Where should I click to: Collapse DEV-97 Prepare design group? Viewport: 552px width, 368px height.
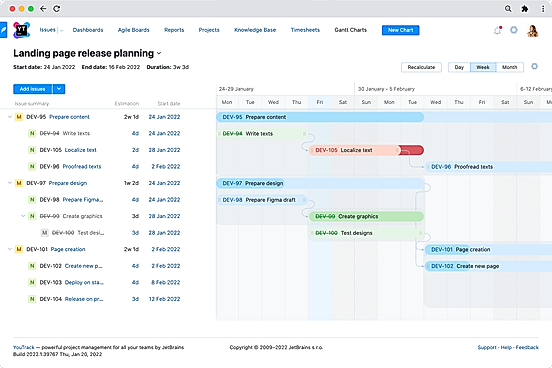[10, 183]
